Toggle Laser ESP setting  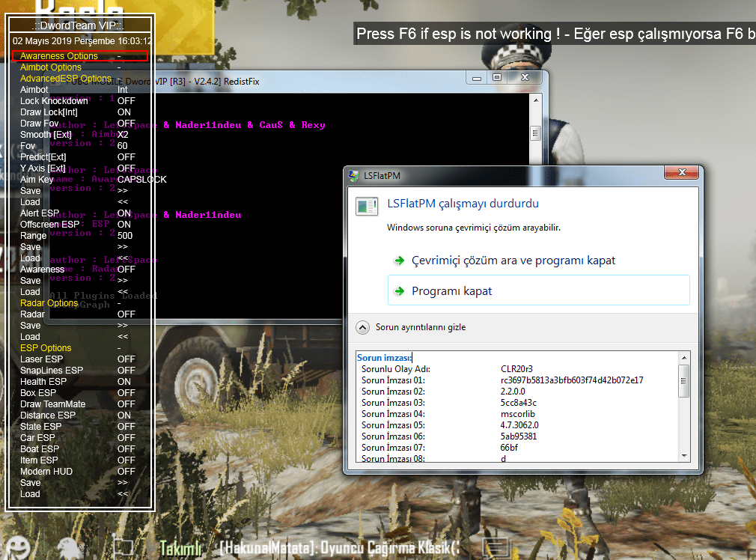click(x=79, y=359)
